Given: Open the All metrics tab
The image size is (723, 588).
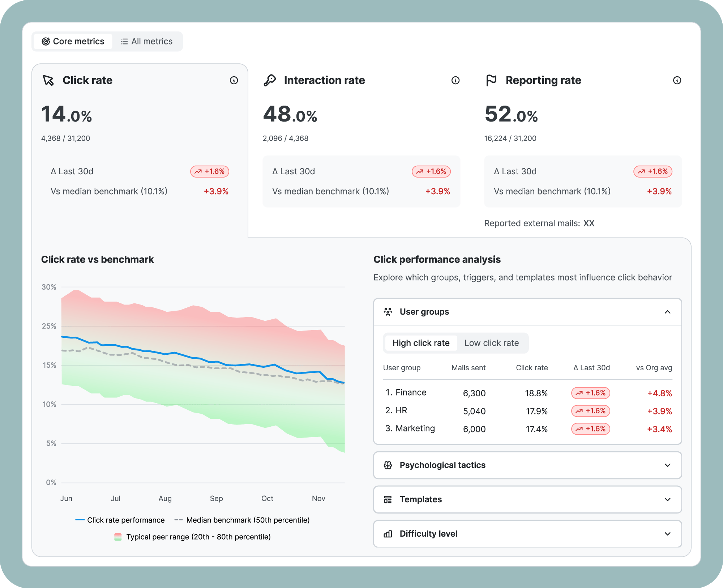Looking at the screenshot, I should coord(147,42).
